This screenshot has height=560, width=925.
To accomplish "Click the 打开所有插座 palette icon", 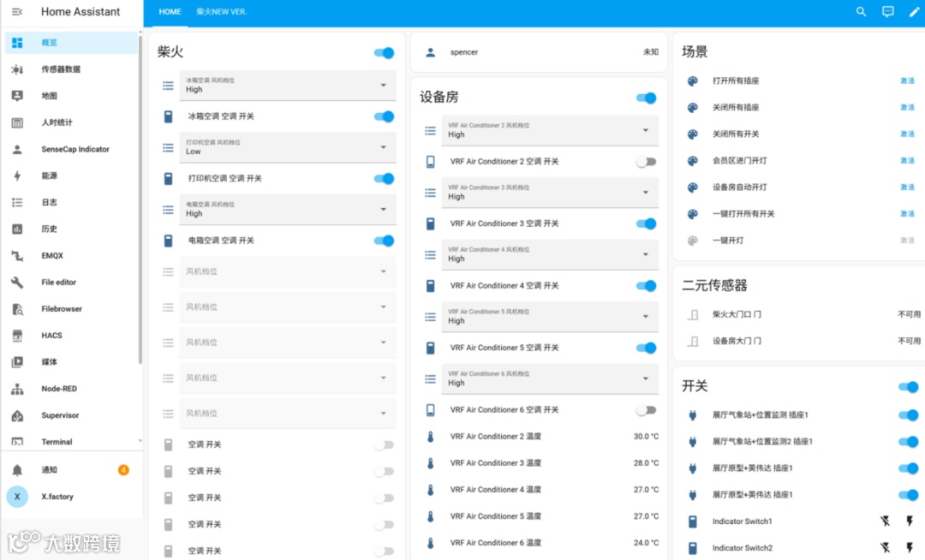I will [x=693, y=81].
